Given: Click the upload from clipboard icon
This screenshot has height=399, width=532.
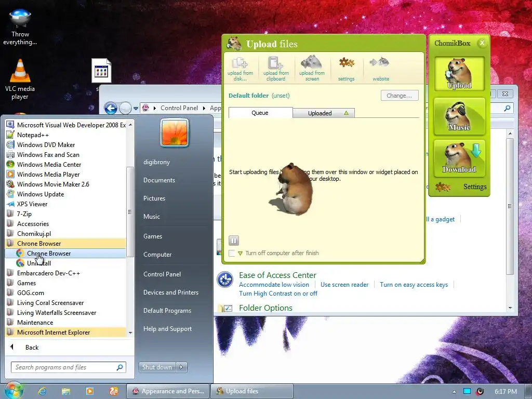Looking at the screenshot, I should pyautogui.click(x=276, y=69).
